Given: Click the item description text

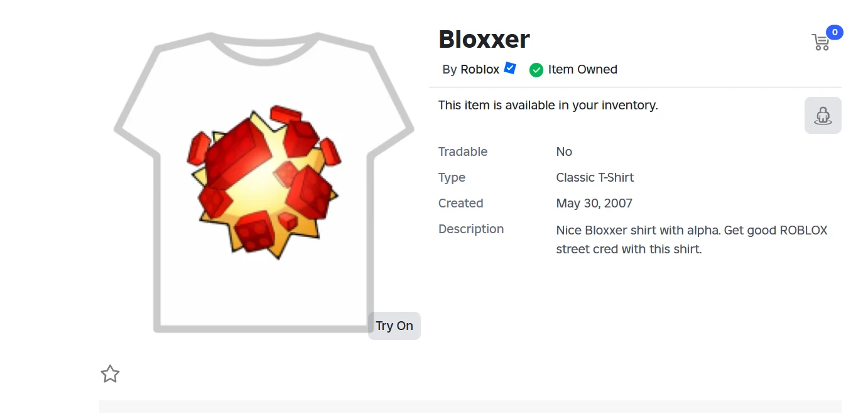Looking at the screenshot, I should [691, 239].
